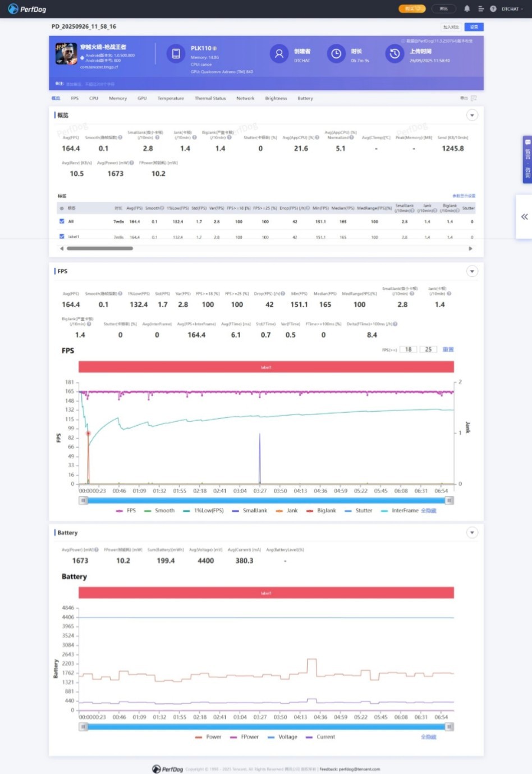This screenshot has width=532, height=774.
Task: Click the creator user icon
Action: [x=279, y=54]
